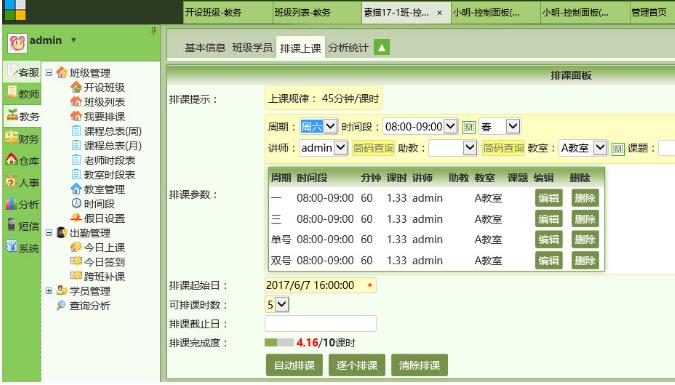This screenshot has width=675, height=385.
Task: Open the 教师 sidebar section
Action: point(22,94)
